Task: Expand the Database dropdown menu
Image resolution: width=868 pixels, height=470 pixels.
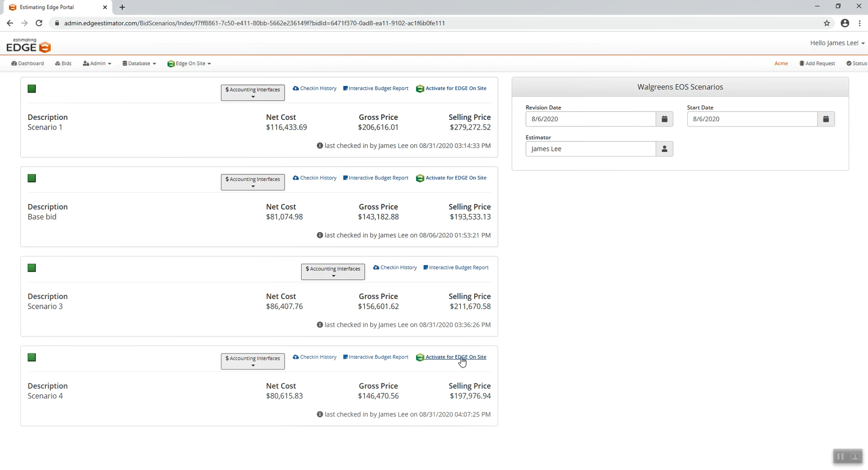Action: (139, 63)
